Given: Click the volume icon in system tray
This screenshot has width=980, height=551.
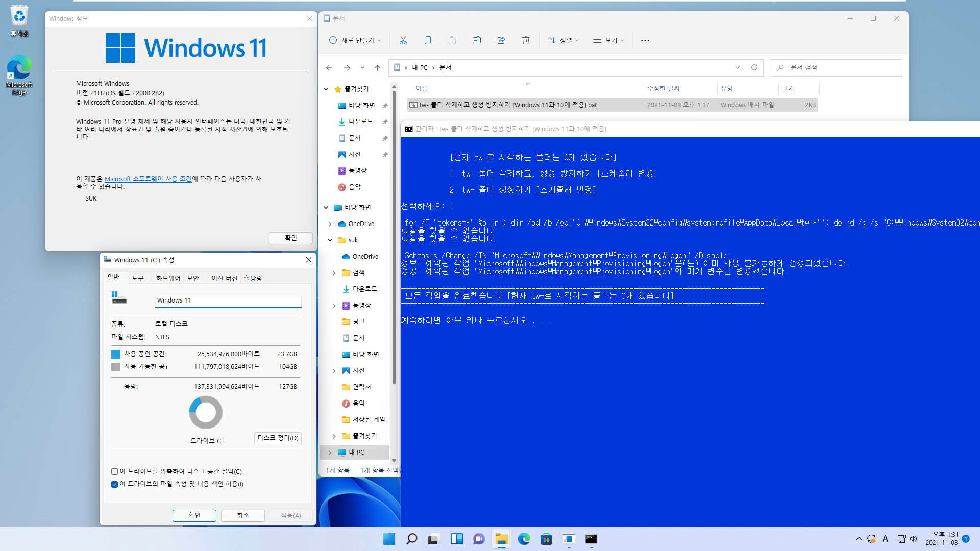Looking at the screenshot, I should (x=914, y=539).
